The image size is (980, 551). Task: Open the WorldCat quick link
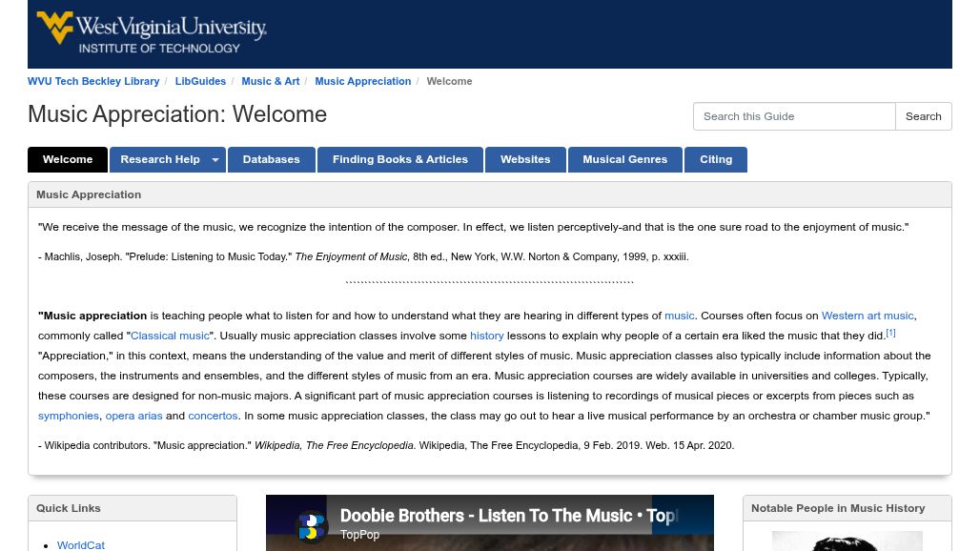(x=81, y=544)
